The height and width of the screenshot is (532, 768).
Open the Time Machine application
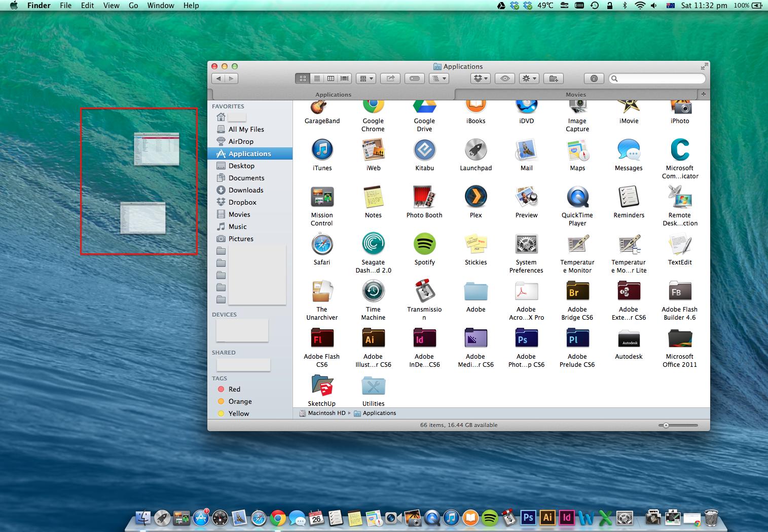[x=373, y=292]
